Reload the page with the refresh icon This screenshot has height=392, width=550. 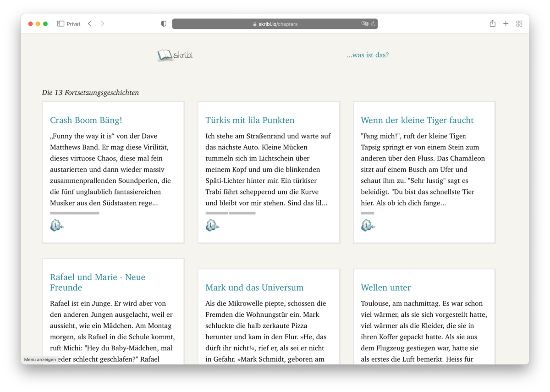[x=373, y=24]
